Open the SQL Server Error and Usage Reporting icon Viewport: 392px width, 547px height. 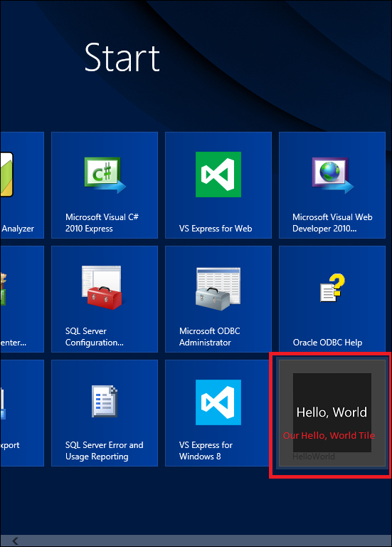[x=104, y=401]
